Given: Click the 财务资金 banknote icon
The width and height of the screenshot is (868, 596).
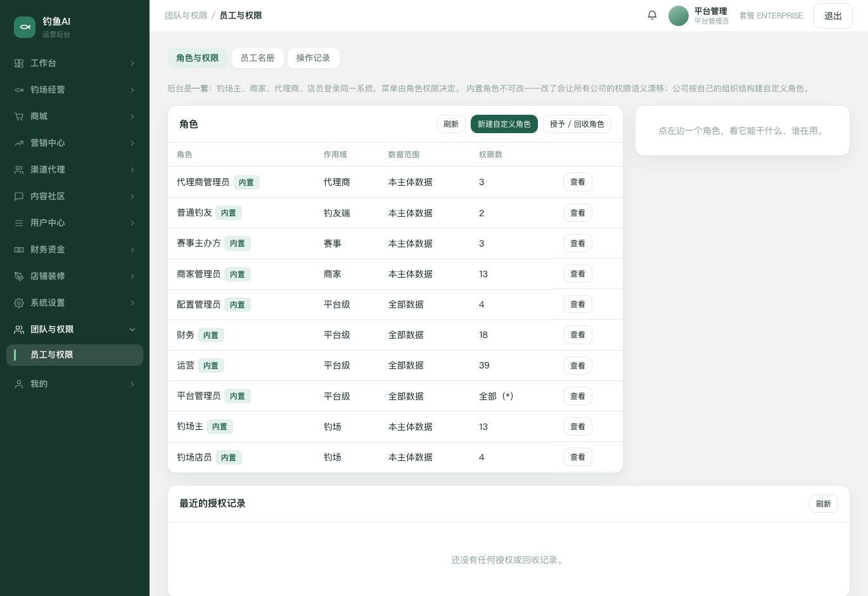Looking at the screenshot, I should click(x=19, y=250).
